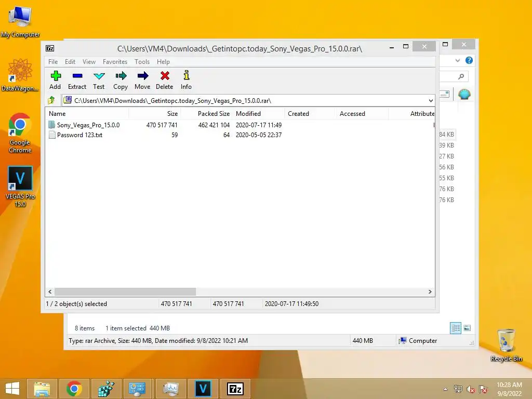Click the Copy toolbar icon
Screen dimensions: 532x399
121,76
